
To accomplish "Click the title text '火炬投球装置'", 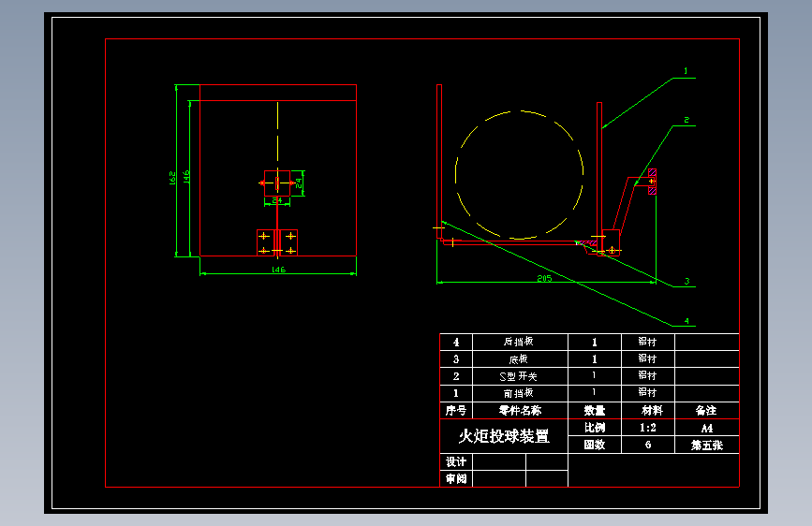I will (504, 436).
